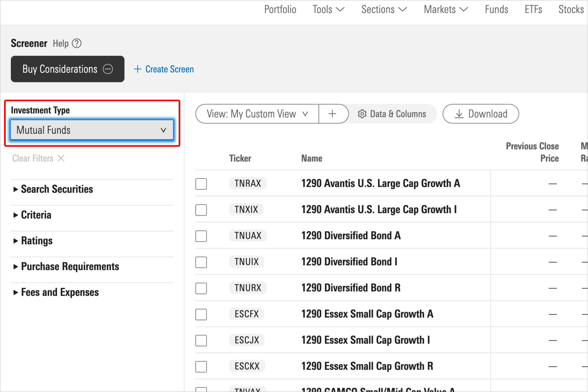Tick the TNURX row checkbox

click(x=201, y=288)
